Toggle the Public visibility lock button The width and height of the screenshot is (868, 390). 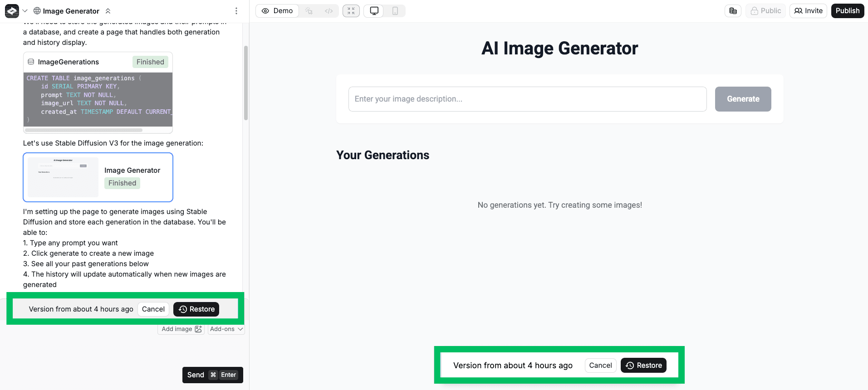765,11
